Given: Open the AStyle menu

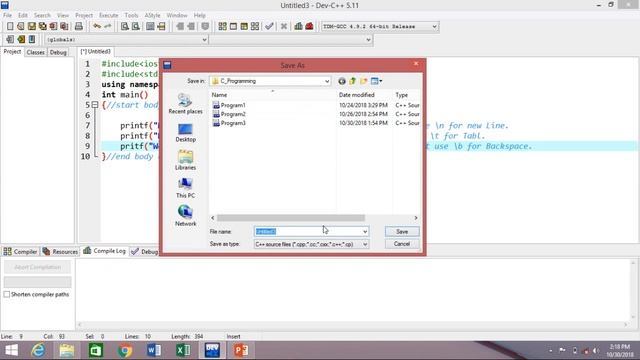Looking at the screenshot, I should (153, 15).
